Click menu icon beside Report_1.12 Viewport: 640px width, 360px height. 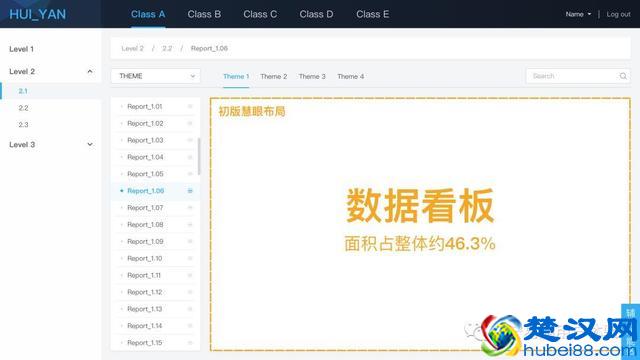point(190,292)
